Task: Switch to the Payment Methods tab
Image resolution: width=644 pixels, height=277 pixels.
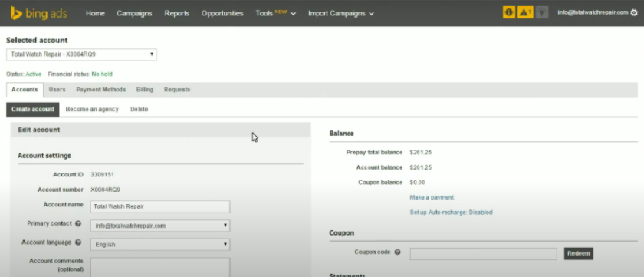Action: (100, 90)
